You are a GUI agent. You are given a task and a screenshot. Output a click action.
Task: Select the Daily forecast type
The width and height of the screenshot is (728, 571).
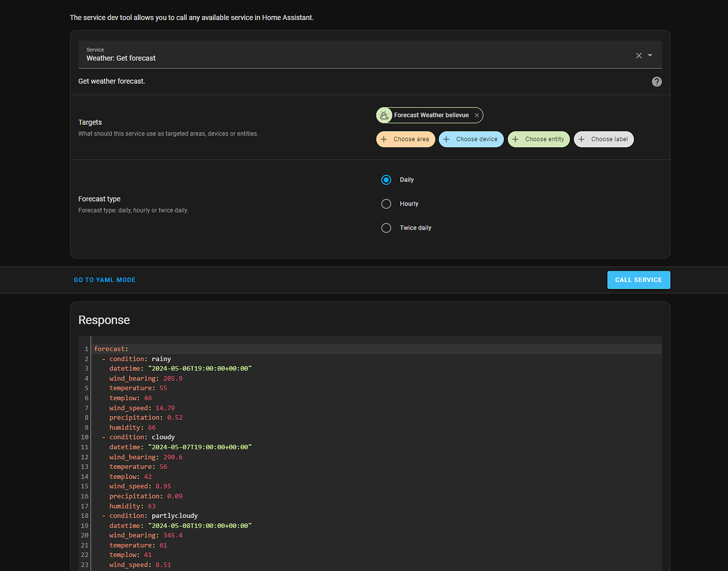tap(386, 180)
